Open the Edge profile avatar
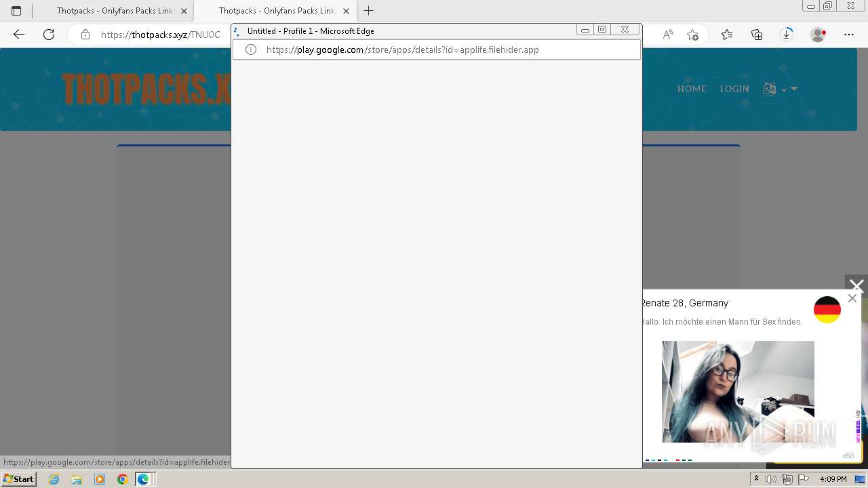 (818, 35)
